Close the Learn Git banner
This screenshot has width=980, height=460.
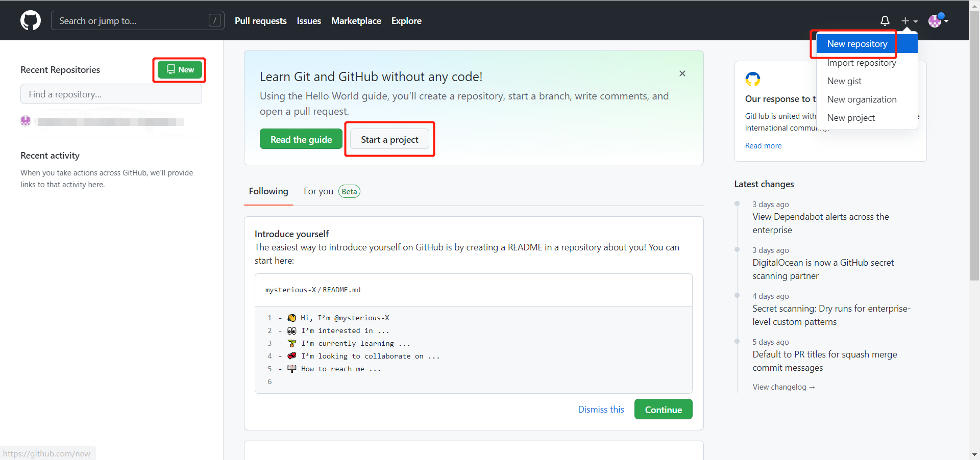pyautogui.click(x=682, y=73)
